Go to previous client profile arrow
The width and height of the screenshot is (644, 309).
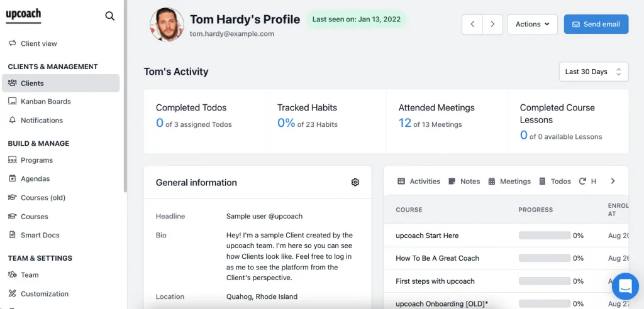click(472, 24)
